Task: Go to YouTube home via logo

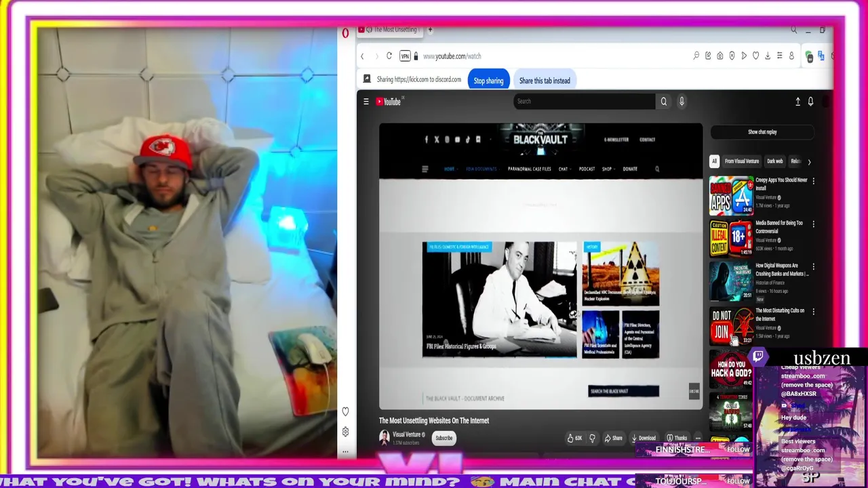Action: pyautogui.click(x=389, y=102)
